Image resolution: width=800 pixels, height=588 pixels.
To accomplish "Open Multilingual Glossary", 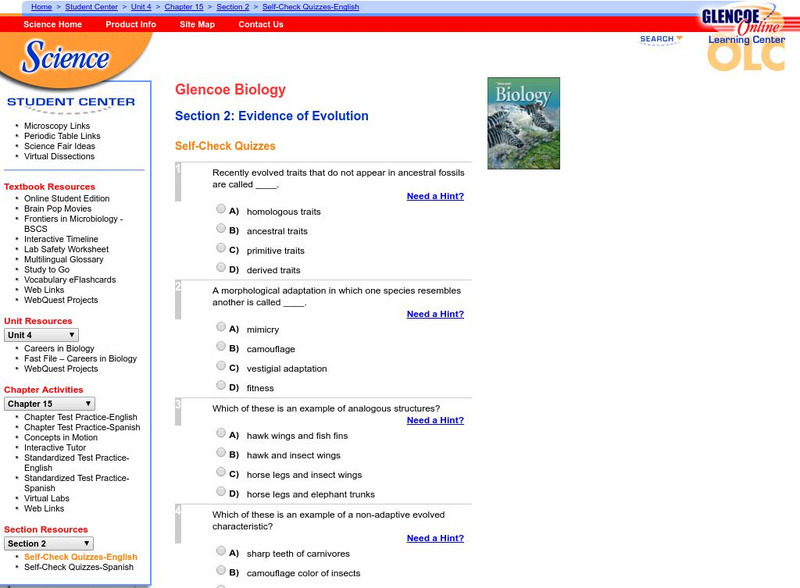I will [x=64, y=259].
